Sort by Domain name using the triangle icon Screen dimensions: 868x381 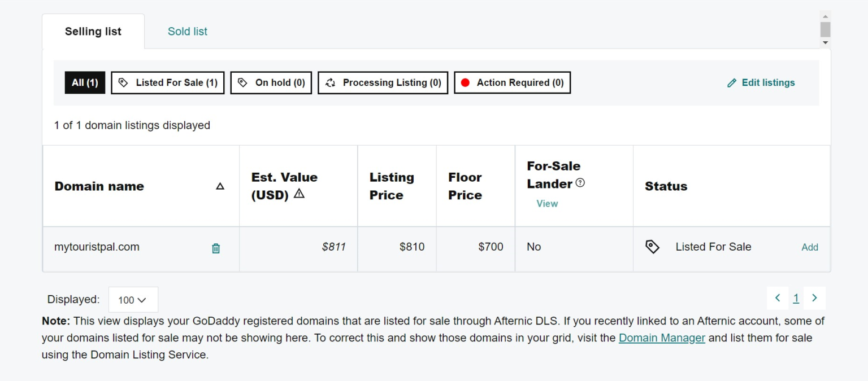click(x=220, y=186)
